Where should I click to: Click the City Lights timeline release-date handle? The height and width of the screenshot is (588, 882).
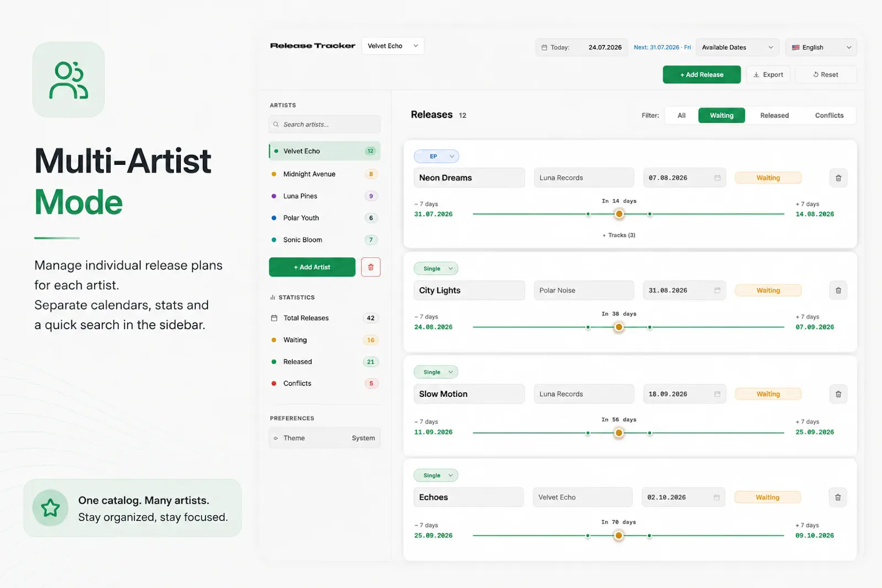(619, 327)
